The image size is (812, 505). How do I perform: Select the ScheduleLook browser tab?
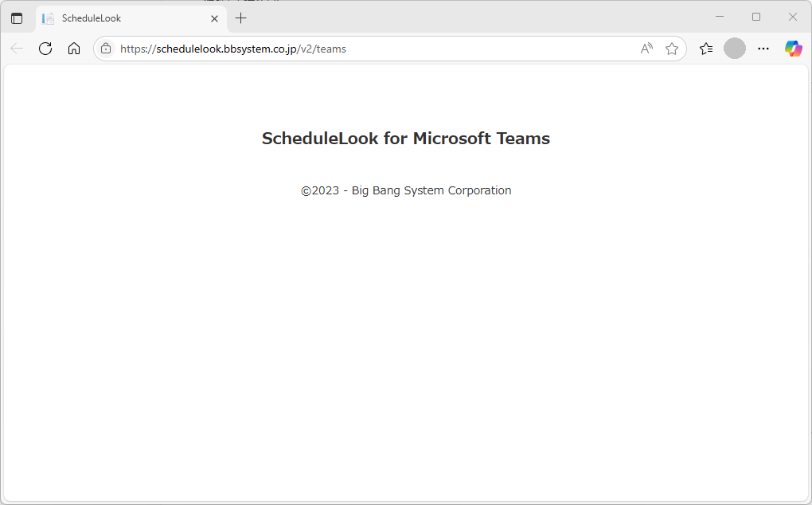pyautogui.click(x=131, y=18)
